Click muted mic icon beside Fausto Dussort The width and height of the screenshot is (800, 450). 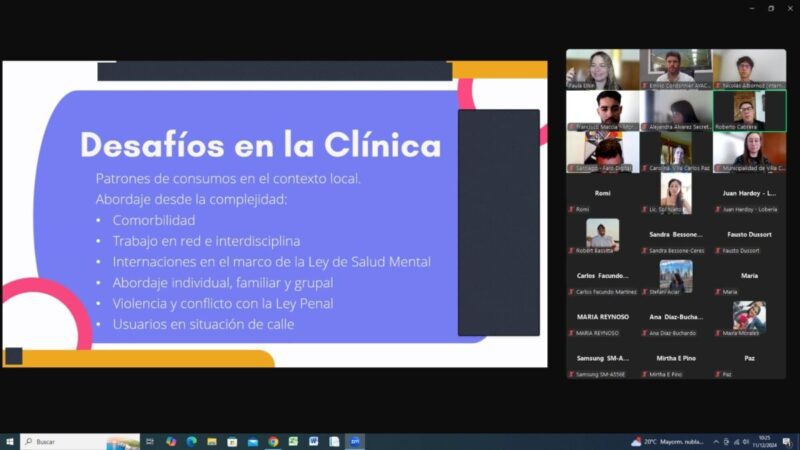coord(718,250)
